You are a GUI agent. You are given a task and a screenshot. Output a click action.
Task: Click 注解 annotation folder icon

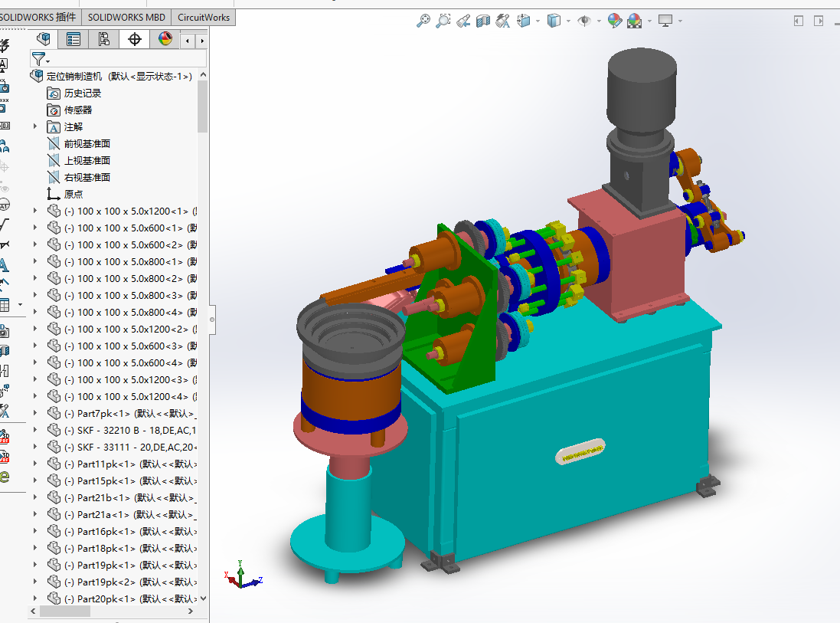click(x=54, y=127)
